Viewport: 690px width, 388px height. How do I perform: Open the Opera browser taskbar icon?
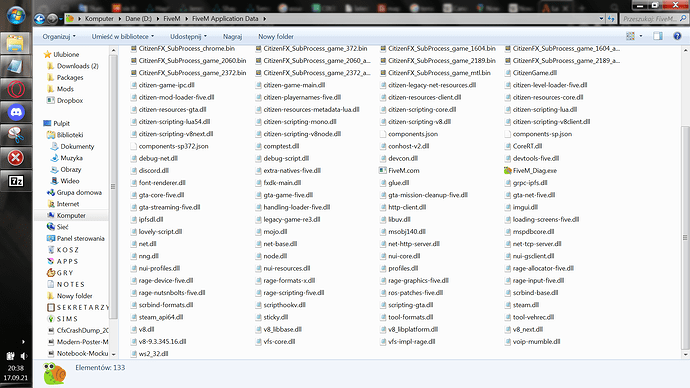click(16, 89)
